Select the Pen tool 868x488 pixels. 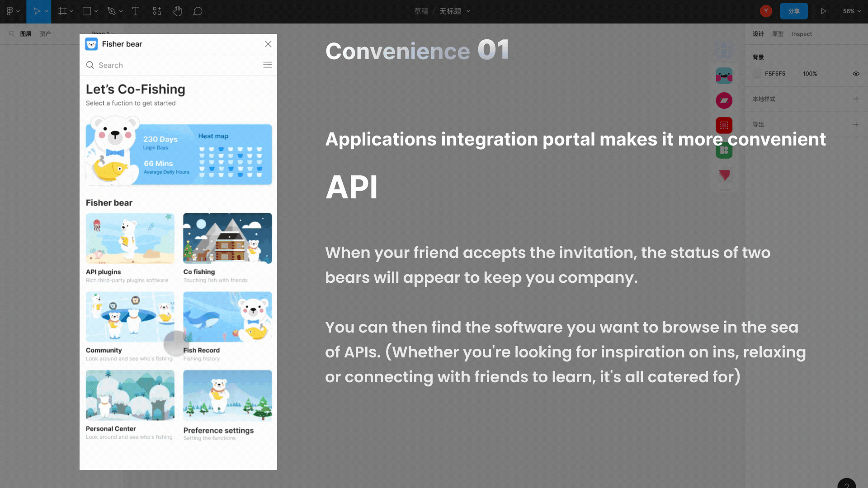point(111,11)
